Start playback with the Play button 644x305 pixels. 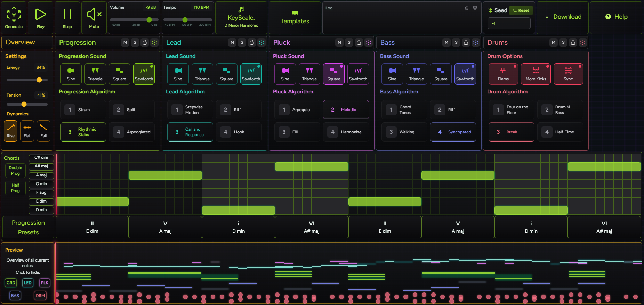[x=41, y=17]
